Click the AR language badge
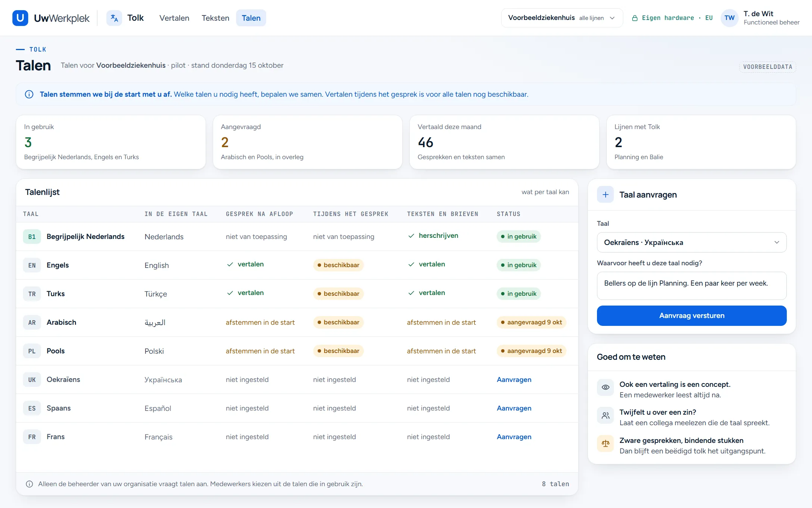Screen dimensions: 812x508 (32, 322)
